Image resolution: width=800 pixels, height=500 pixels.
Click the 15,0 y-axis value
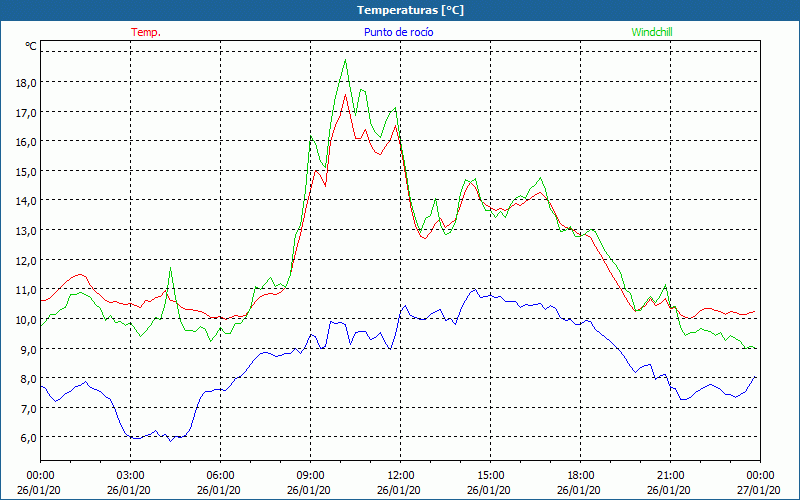26,171
